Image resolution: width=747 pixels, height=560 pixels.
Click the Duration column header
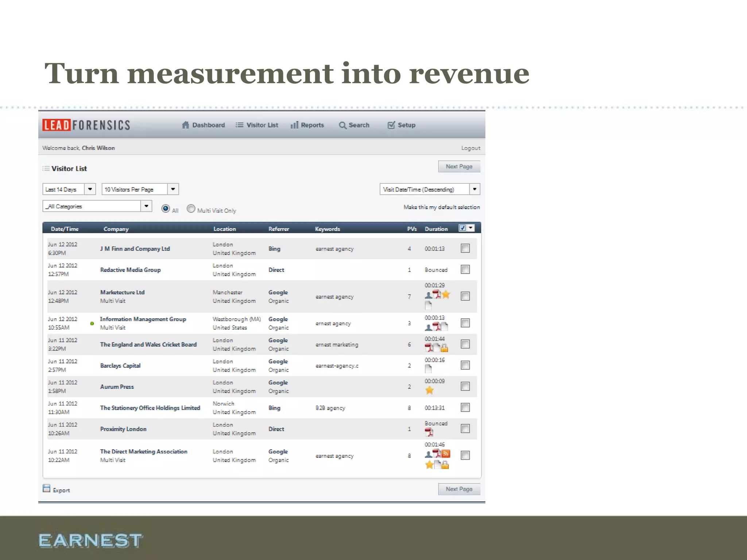point(436,229)
